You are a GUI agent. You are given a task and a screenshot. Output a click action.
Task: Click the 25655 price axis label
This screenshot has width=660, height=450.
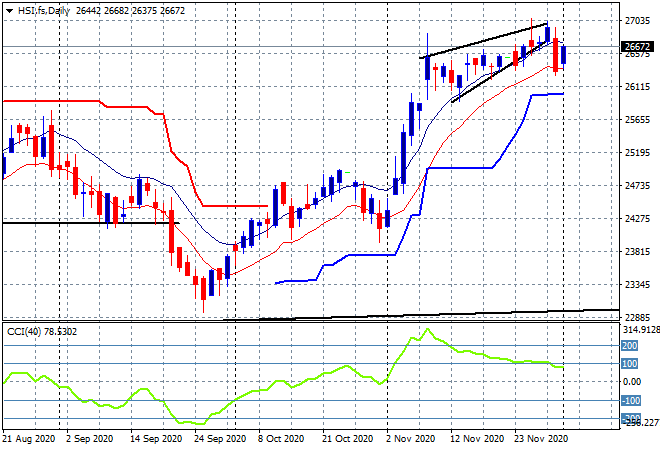637,120
